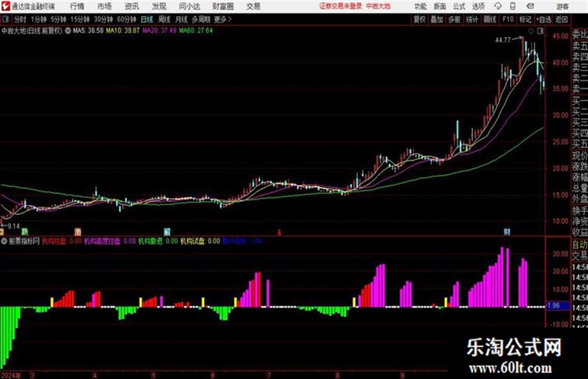Open the 公式 menu

pyautogui.click(x=459, y=6)
